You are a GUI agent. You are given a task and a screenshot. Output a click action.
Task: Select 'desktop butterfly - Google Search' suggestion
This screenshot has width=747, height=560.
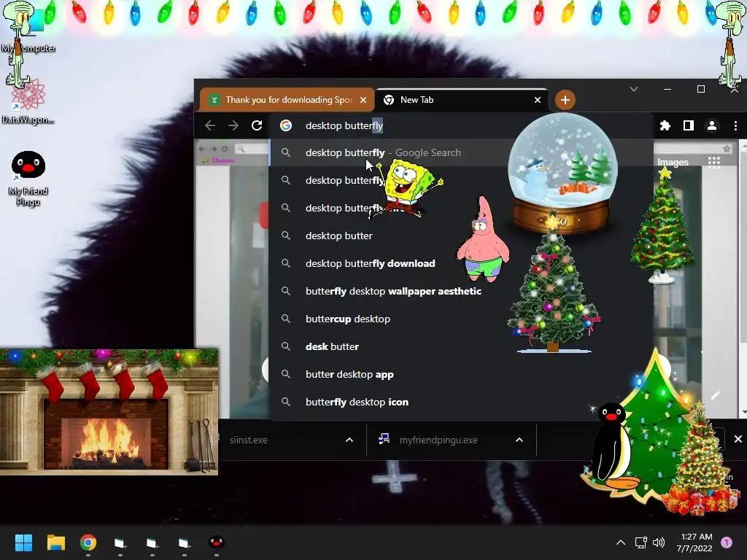click(384, 153)
